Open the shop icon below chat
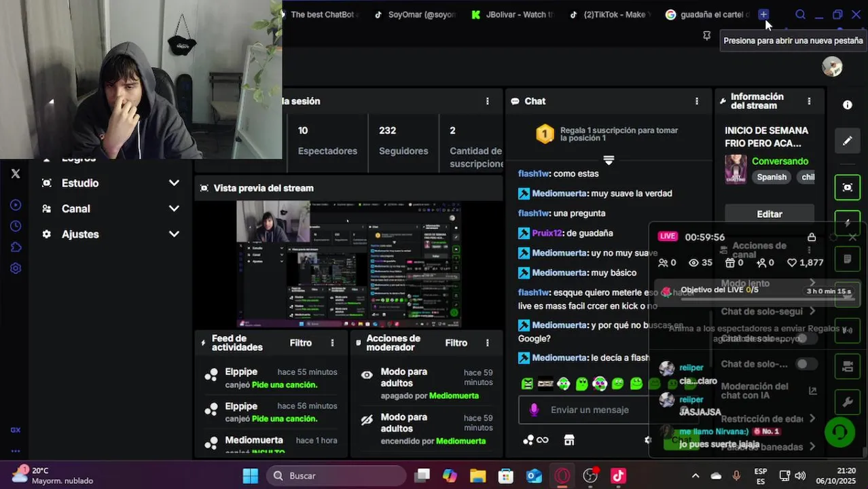 pyautogui.click(x=569, y=440)
